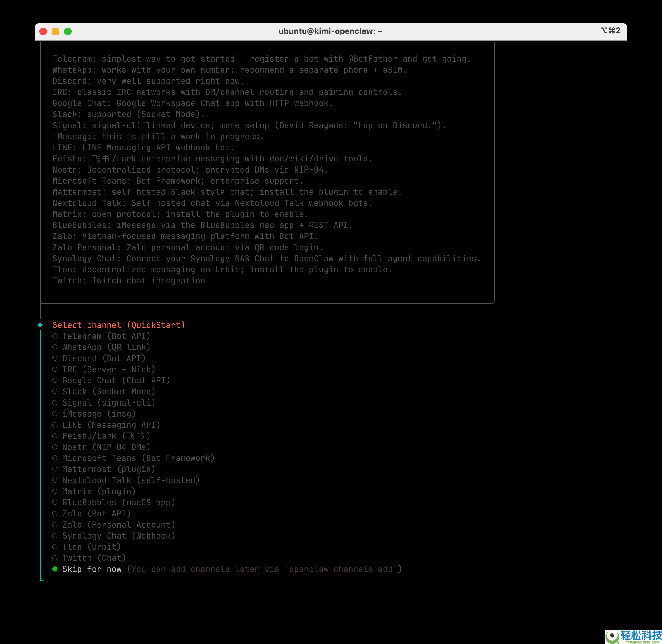The height and width of the screenshot is (644, 662).
Task: Click the Signal description mentioning David Reagans
Action: tap(249, 125)
